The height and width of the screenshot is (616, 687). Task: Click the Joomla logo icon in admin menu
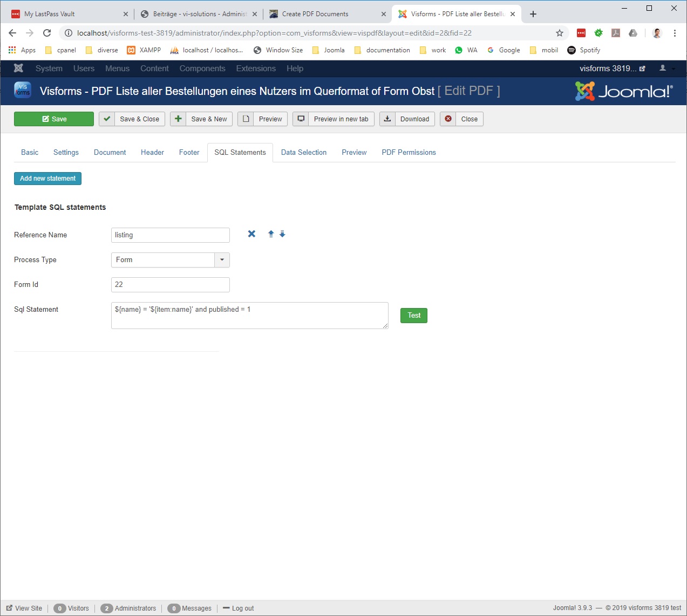point(18,69)
